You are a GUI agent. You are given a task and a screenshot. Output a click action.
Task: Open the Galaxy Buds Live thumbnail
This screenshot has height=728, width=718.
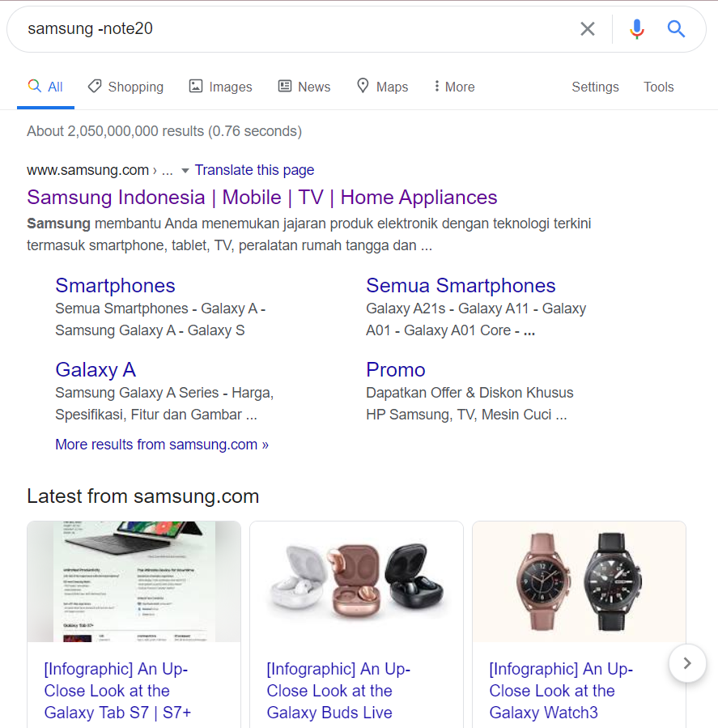(356, 581)
